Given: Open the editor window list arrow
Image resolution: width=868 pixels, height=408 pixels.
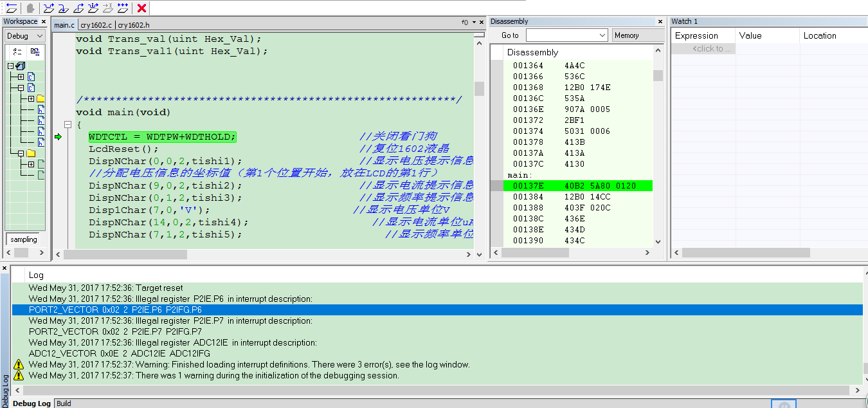Looking at the screenshot, I should pos(475,22).
